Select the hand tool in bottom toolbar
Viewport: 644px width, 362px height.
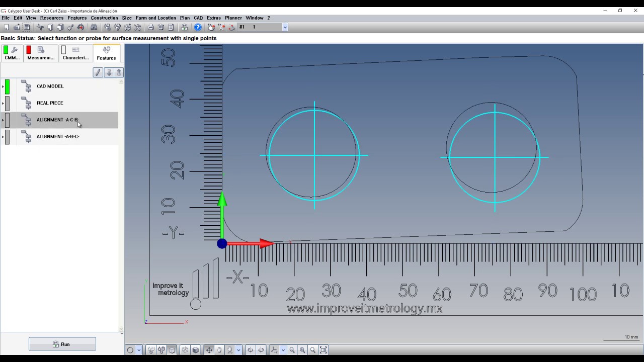[x=219, y=350]
